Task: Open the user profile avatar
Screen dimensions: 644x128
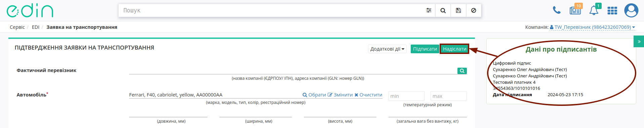Action: tap(631, 10)
